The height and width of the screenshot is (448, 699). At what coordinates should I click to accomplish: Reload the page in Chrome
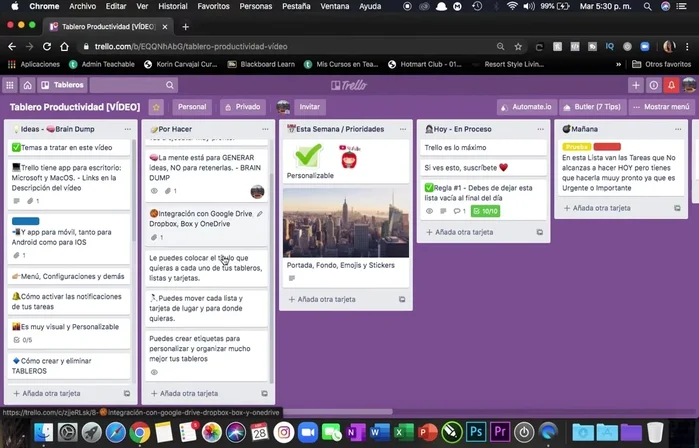pyautogui.click(x=47, y=47)
